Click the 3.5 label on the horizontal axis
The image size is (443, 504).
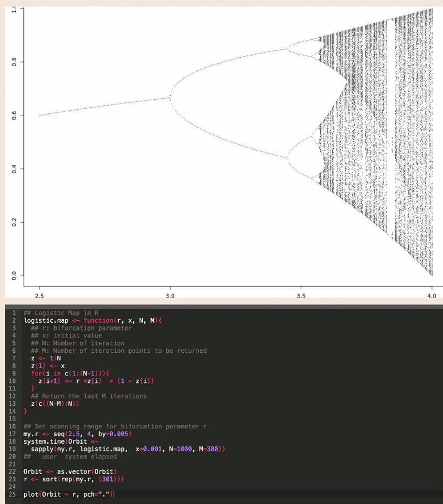pyautogui.click(x=301, y=296)
